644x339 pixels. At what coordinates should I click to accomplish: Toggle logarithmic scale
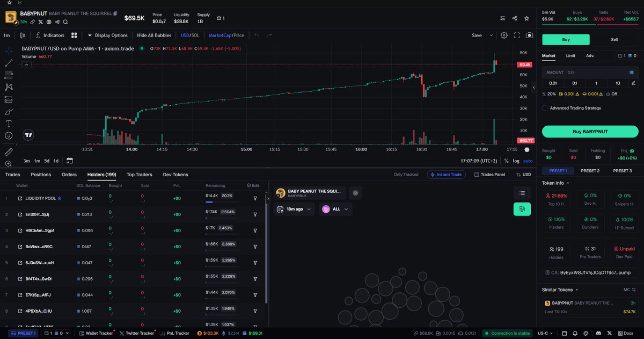pyautogui.click(x=516, y=161)
